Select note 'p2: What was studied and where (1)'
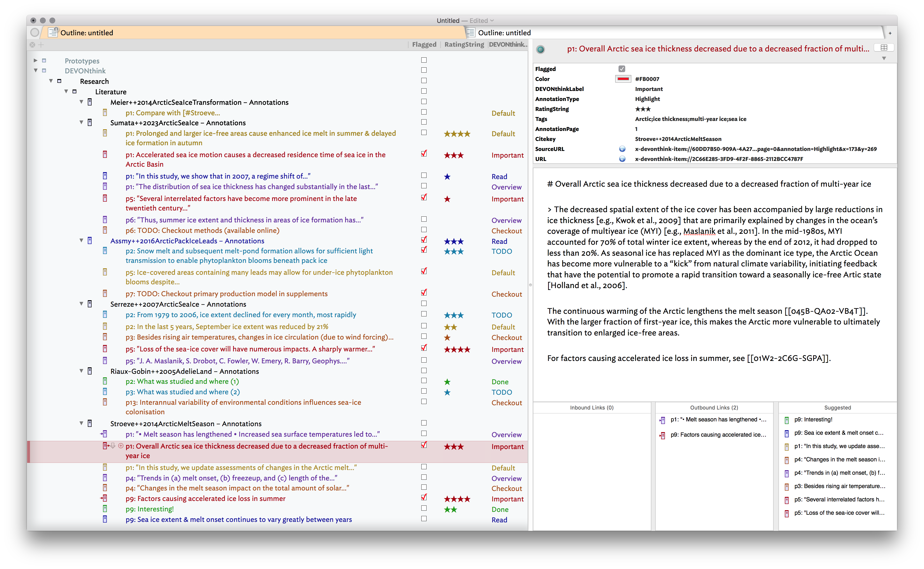Screen dimensions: 924x569 coord(182,382)
